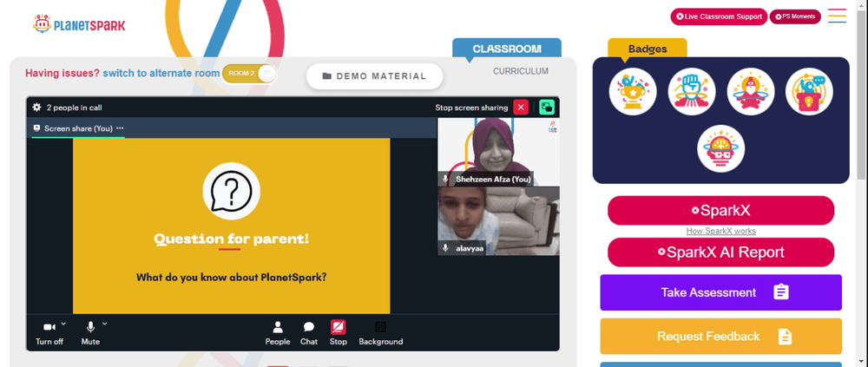This screenshot has height=367, width=868.
Task: Click Shehzeen Afza's video tile
Action: tap(498, 152)
